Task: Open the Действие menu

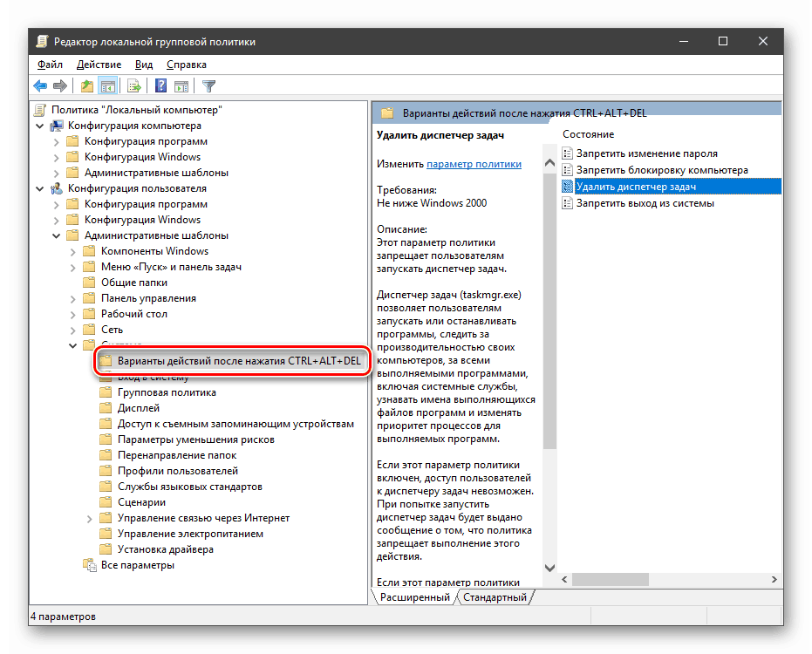Action: click(x=99, y=65)
